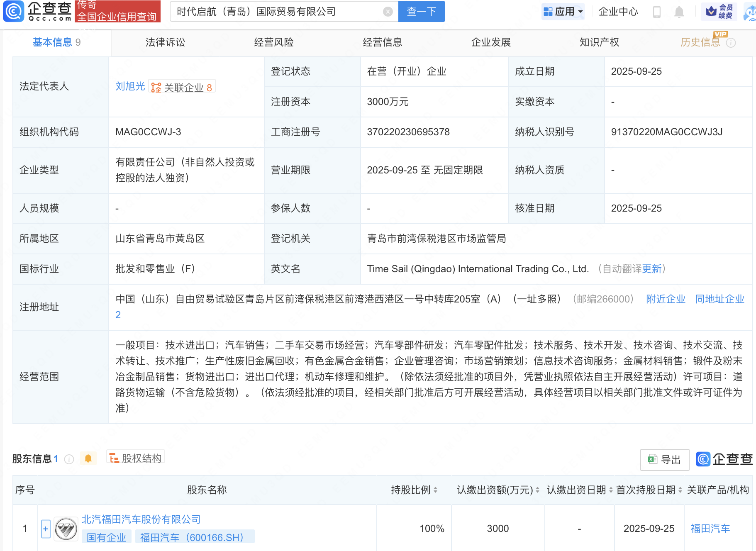The image size is (756, 551).
Task: Sort by 认缴出资额 column
Action: pyautogui.click(x=537, y=490)
